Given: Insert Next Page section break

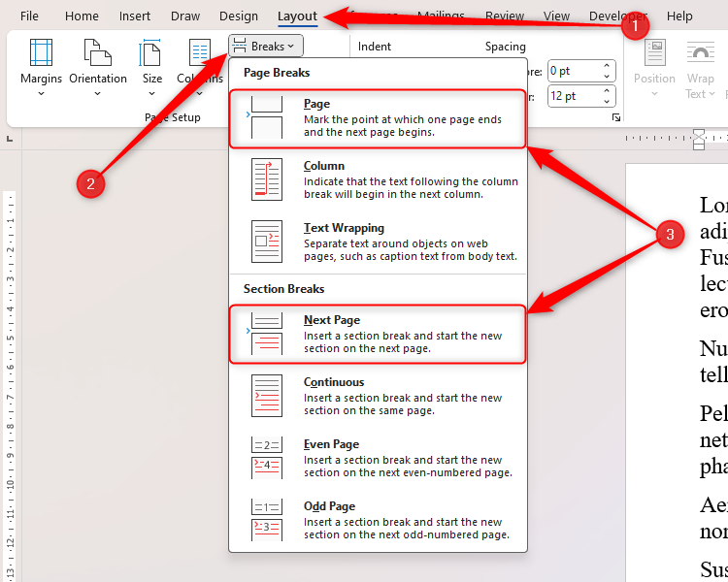Looking at the screenshot, I should pyautogui.click(x=378, y=335).
